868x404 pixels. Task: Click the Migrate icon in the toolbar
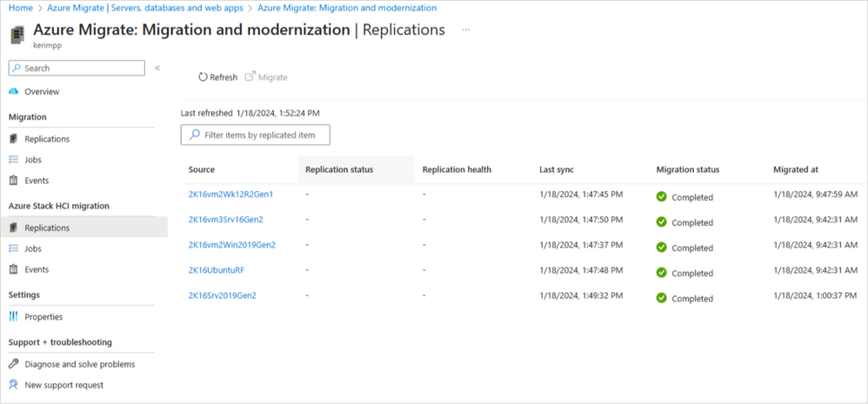click(250, 77)
